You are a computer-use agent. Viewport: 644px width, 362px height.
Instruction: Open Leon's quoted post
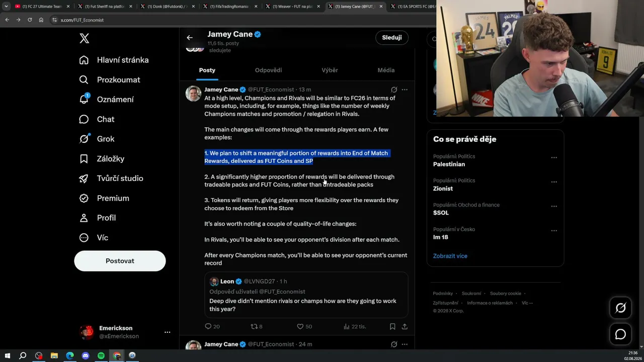[306, 295]
